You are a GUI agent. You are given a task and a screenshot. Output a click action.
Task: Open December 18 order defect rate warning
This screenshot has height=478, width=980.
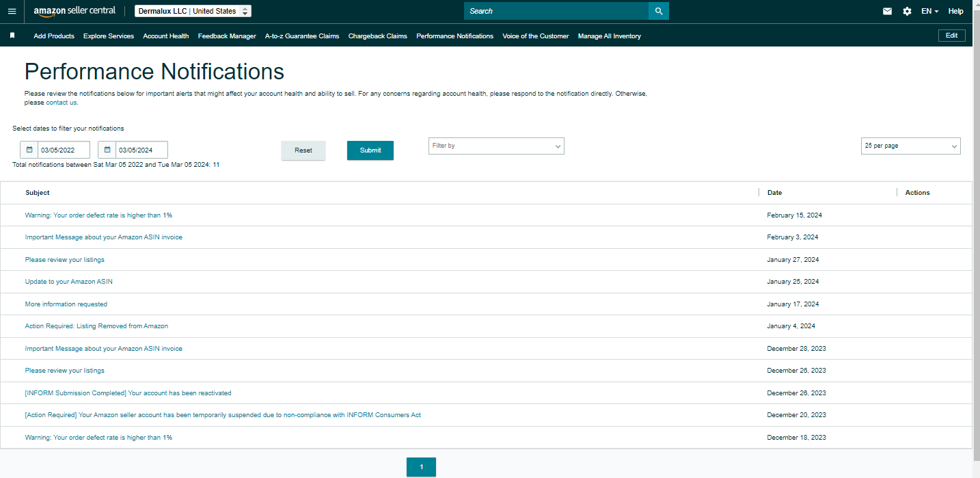tap(98, 438)
